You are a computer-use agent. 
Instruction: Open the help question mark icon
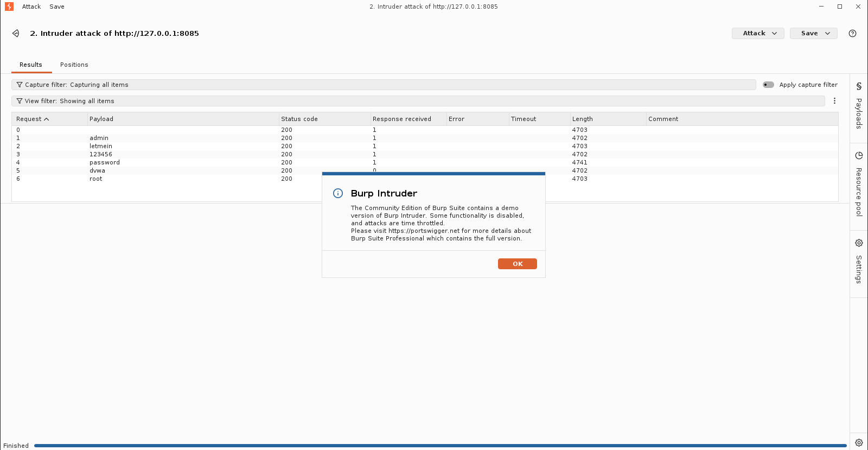pos(852,33)
